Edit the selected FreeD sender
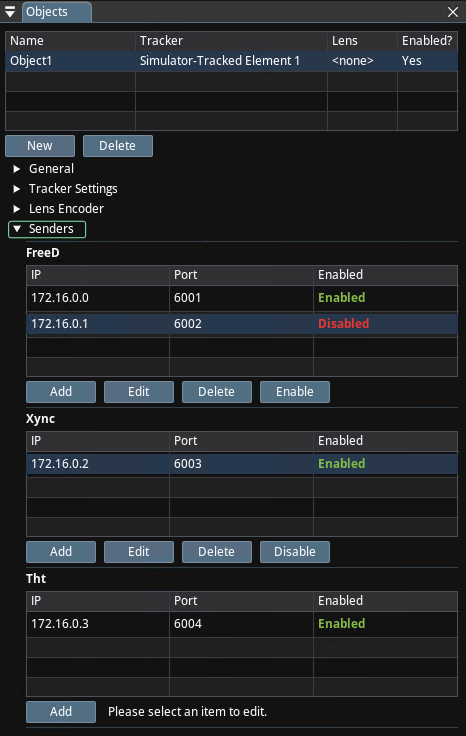Image resolution: width=466 pixels, height=736 pixels. (x=139, y=392)
